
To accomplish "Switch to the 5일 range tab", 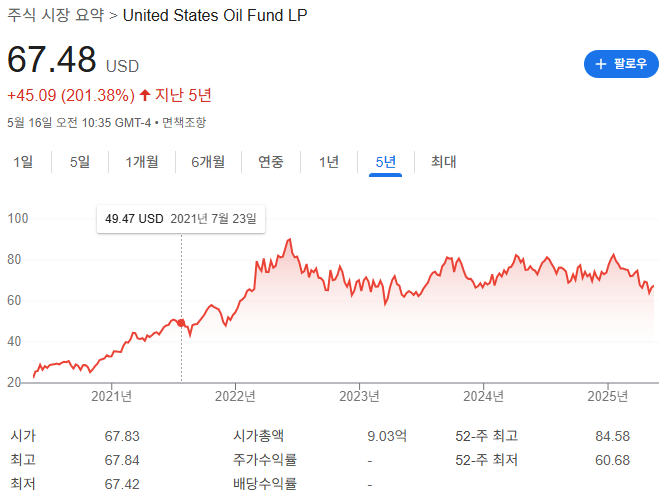I will (x=80, y=162).
